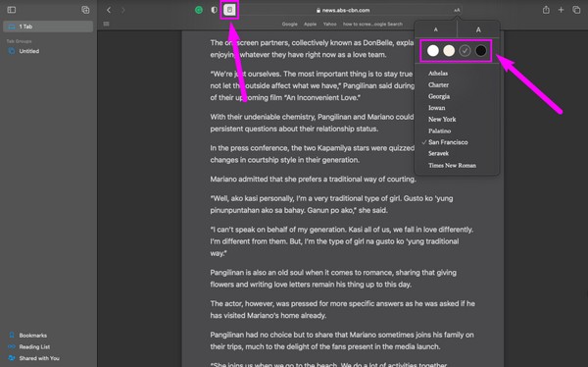Open Reading List in the sidebar

tap(34, 346)
